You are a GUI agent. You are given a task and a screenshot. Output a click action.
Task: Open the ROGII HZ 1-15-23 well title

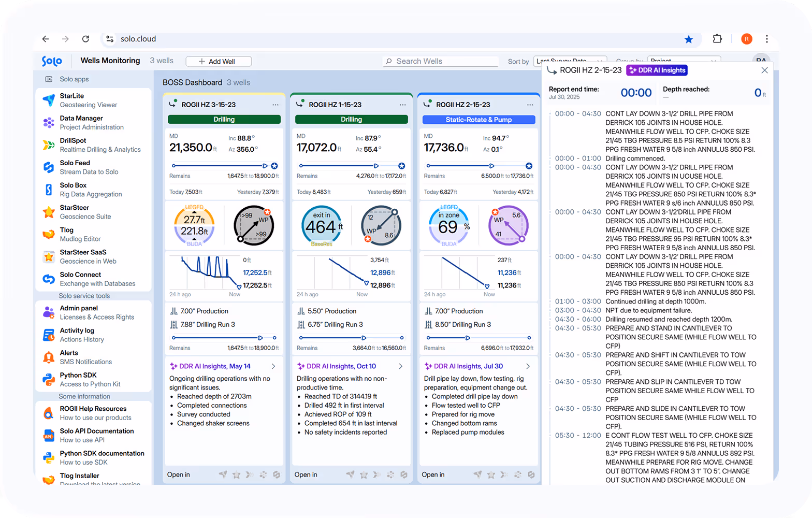(335, 105)
